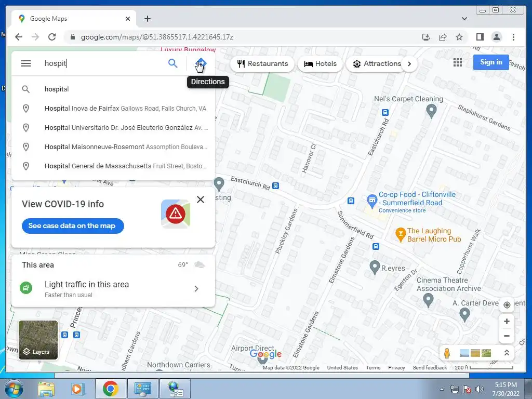Choose Hospital General de Massachusetts suggestion

click(113, 166)
